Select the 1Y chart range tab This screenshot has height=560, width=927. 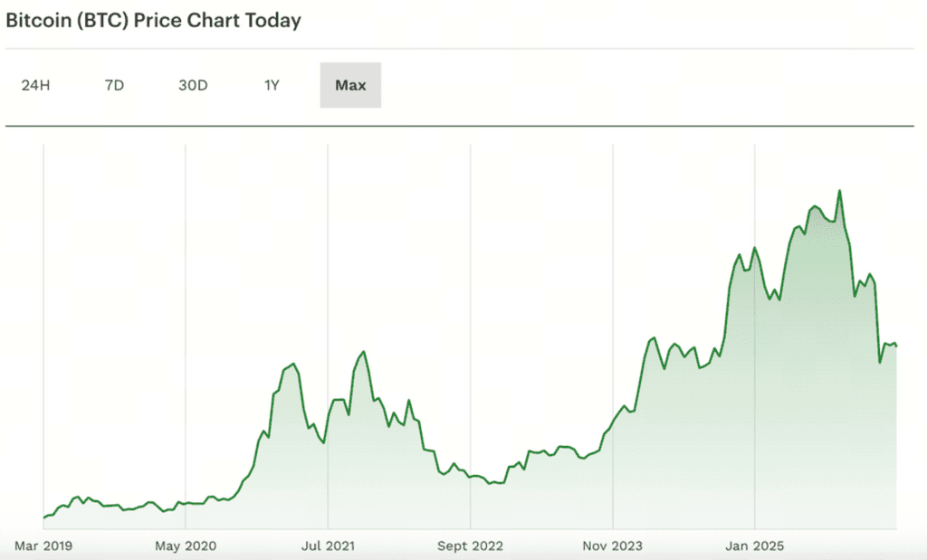pos(272,85)
